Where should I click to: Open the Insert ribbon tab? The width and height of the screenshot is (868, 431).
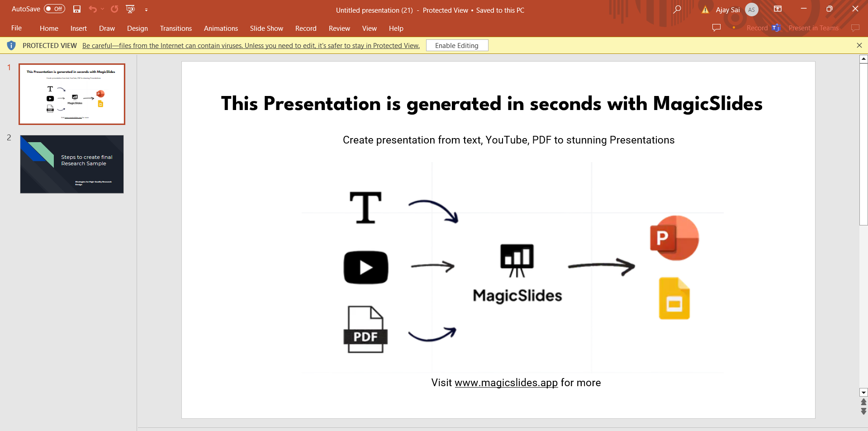[x=79, y=28]
